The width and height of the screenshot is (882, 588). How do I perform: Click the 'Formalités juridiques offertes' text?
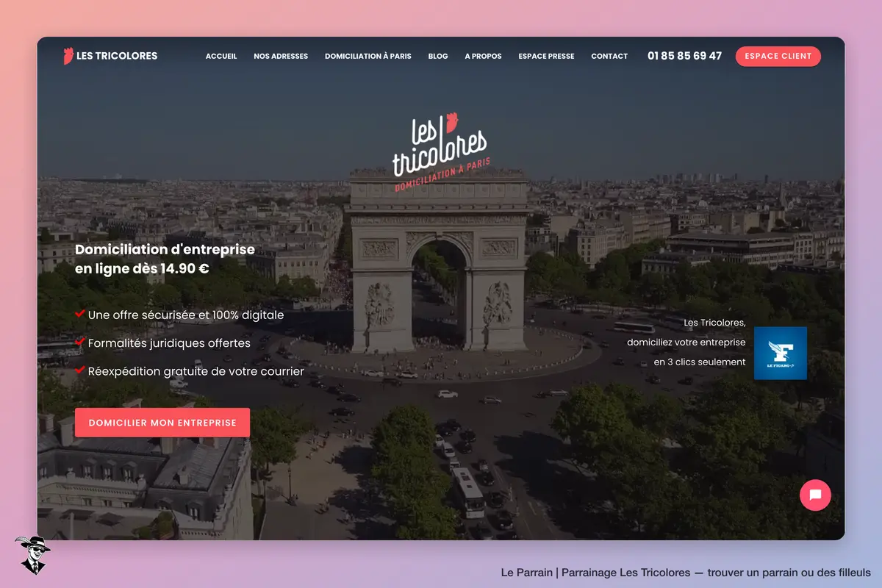(x=169, y=343)
